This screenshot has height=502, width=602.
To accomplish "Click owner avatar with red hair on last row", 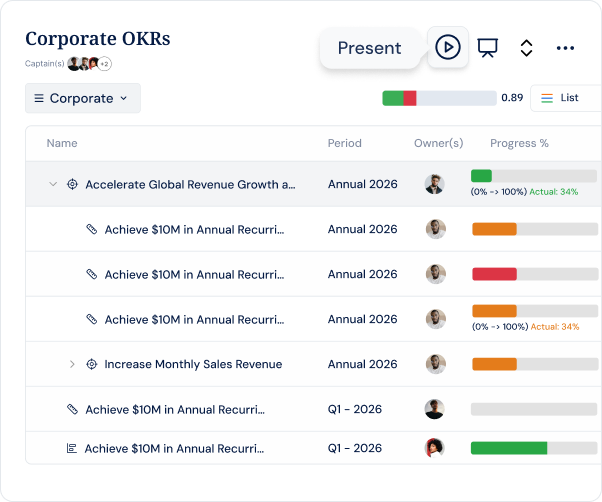I will pyautogui.click(x=435, y=448).
